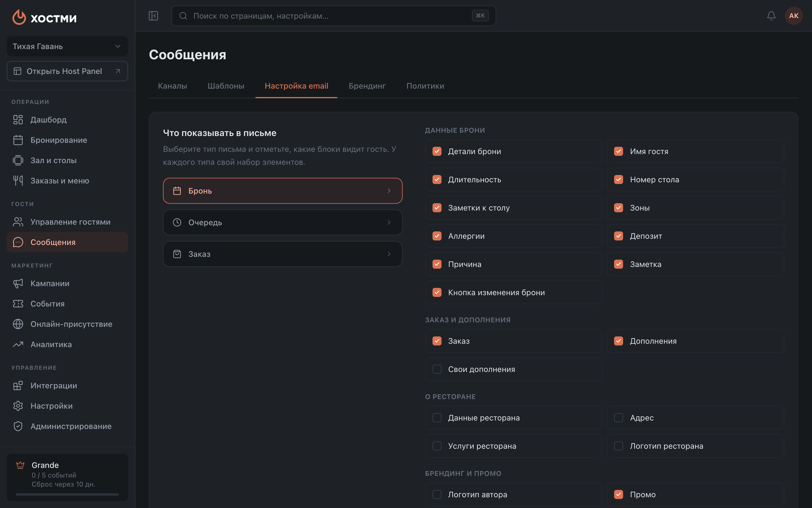
Task: Click the Grande plan crown icon
Action: click(21, 465)
